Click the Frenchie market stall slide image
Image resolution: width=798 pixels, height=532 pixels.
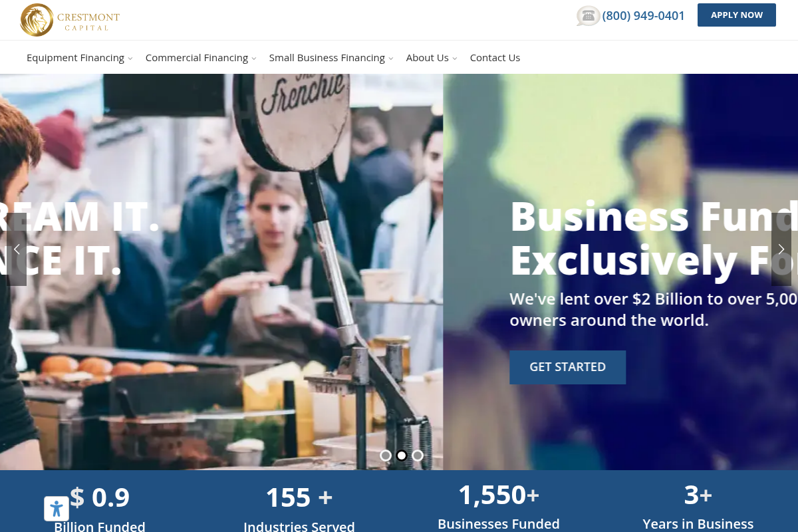coord(221,271)
